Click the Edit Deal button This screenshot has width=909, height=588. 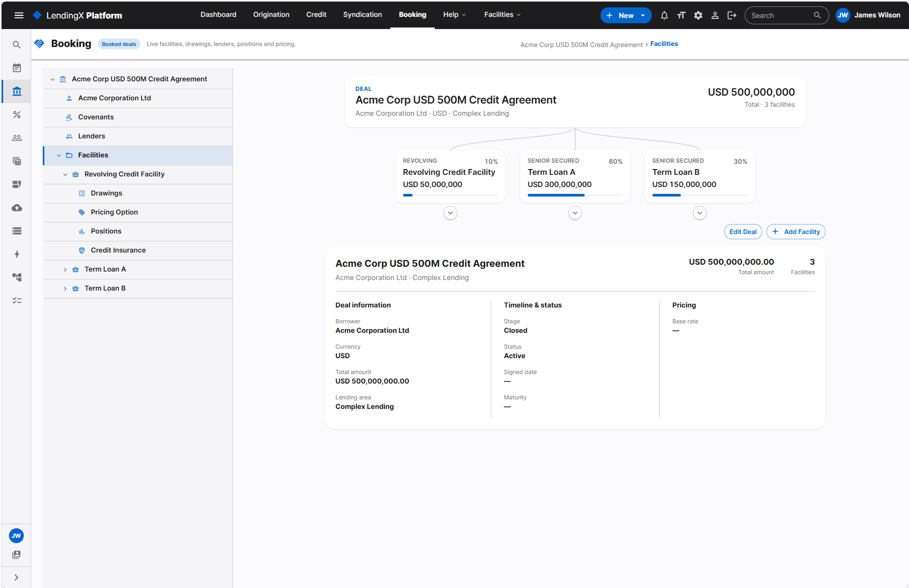[743, 232]
